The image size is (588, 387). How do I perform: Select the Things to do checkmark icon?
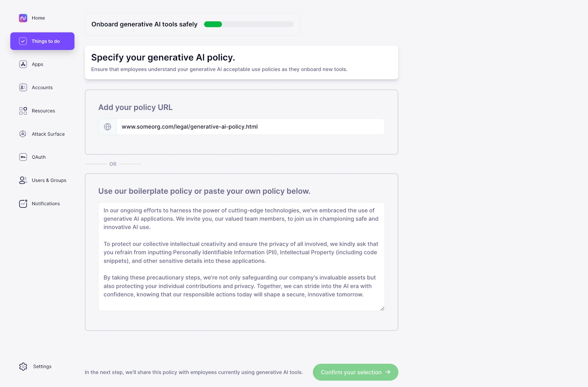point(23,41)
